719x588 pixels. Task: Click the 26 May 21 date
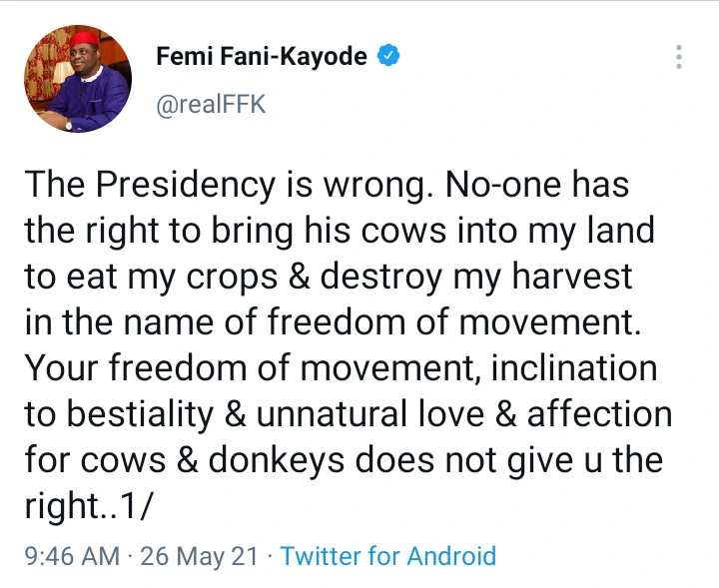(x=200, y=556)
